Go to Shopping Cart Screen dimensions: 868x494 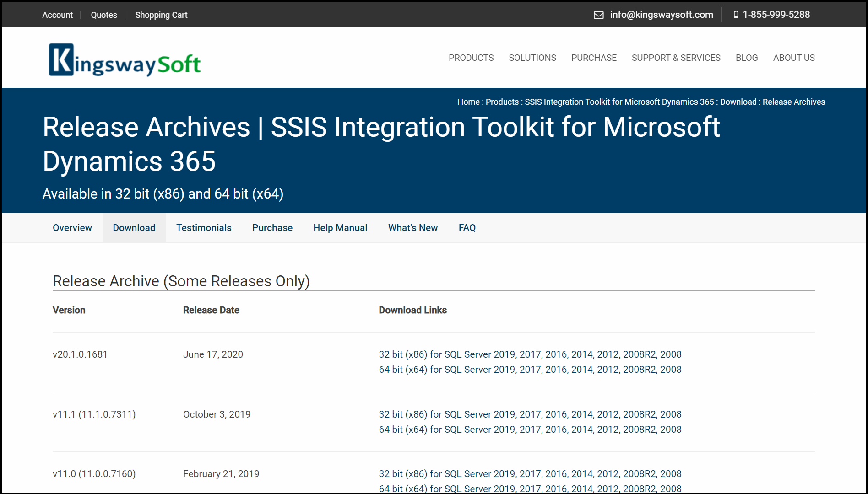tap(161, 15)
